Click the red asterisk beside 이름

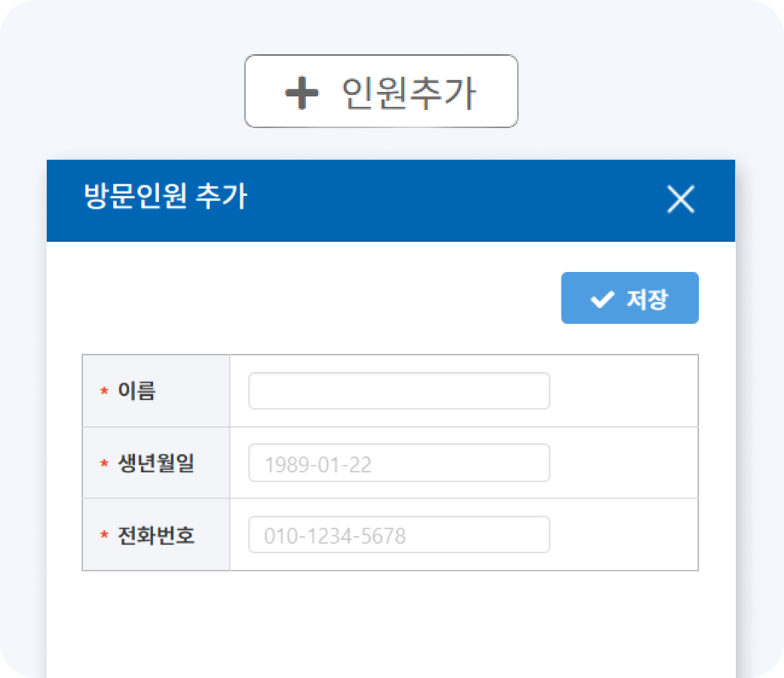pyautogui.click(x=104, y=392)
